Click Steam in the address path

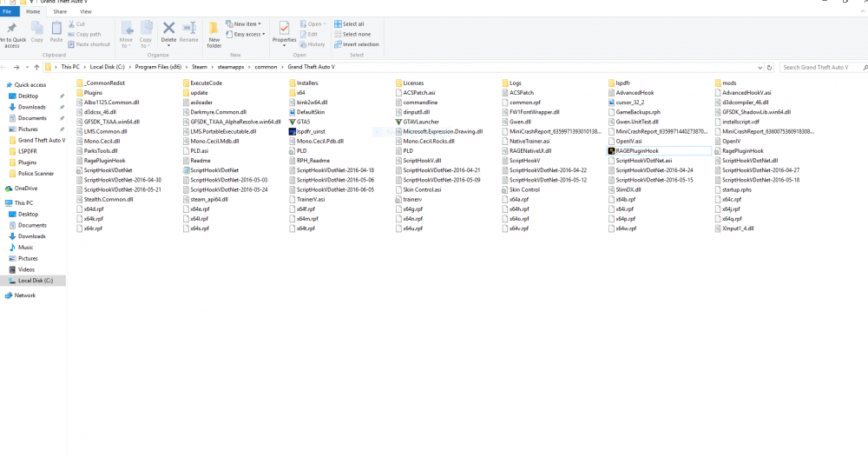[200, 67]
